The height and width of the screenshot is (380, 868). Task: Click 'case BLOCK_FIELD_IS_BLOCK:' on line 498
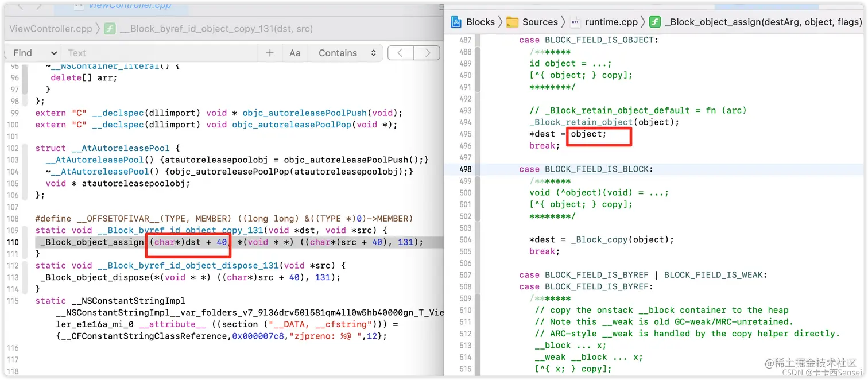(586, 169)
